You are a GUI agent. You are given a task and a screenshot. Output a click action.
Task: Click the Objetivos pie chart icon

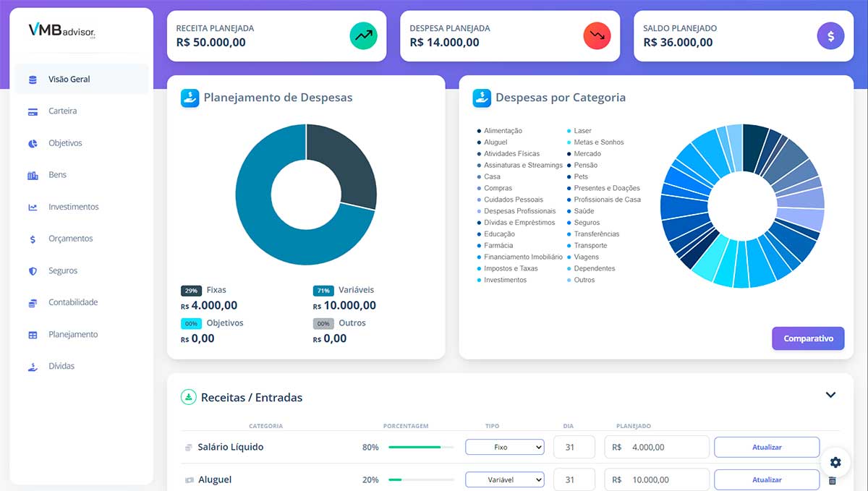(33, 143)
